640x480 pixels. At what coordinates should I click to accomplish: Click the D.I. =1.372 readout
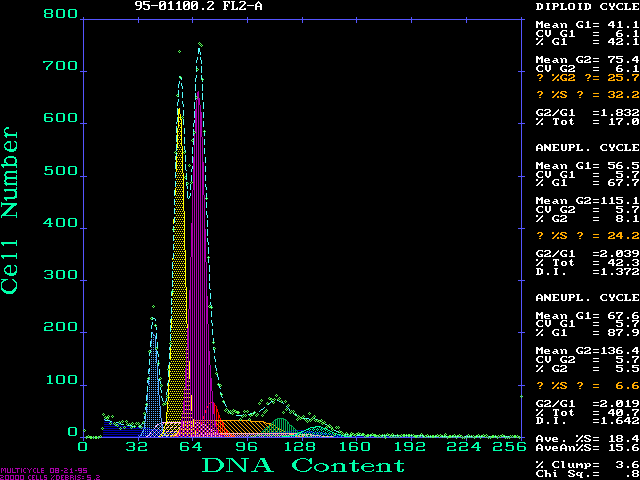588,272
